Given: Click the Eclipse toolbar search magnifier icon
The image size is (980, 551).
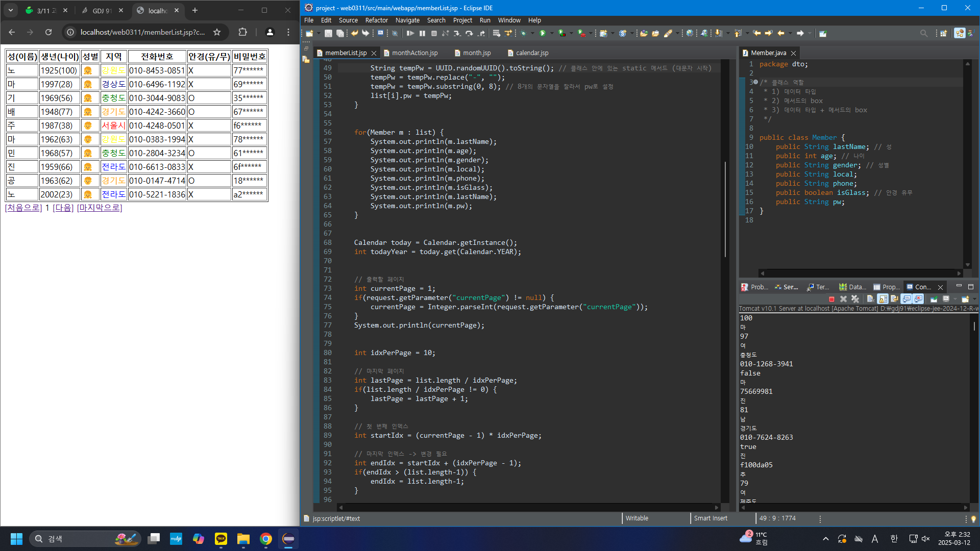Looking at the screenshot, I should click(x=923, y=33).
